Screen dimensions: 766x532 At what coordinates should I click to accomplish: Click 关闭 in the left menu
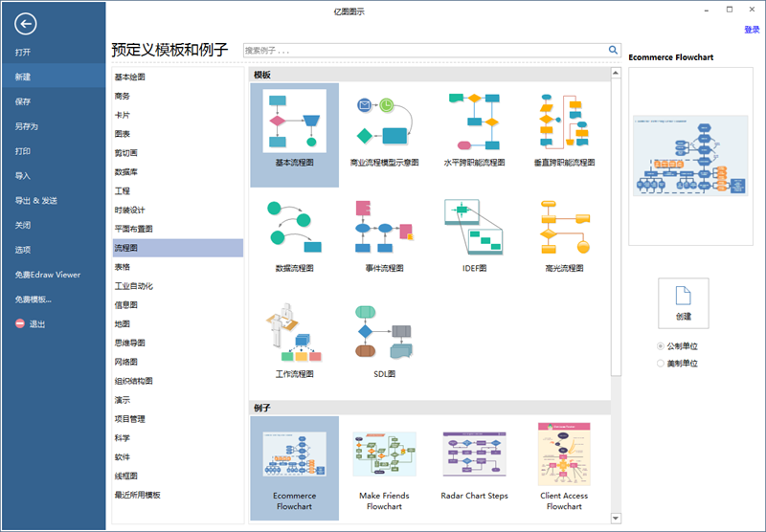click(23, 225)
